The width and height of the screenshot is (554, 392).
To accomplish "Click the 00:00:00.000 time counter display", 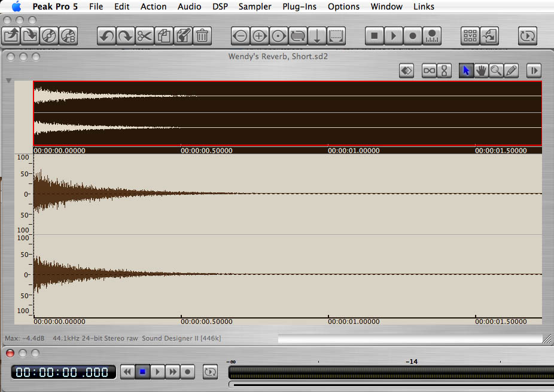I will [63, 372].
